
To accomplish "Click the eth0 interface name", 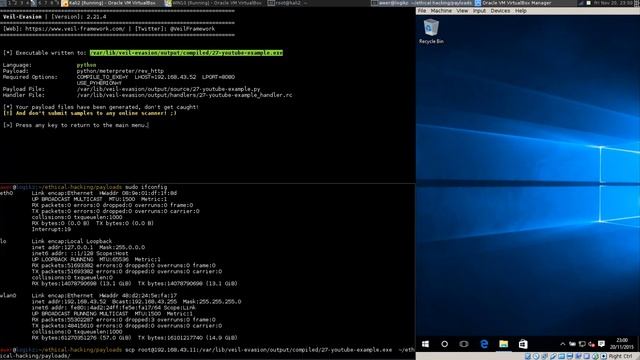I will pos(7,193).
